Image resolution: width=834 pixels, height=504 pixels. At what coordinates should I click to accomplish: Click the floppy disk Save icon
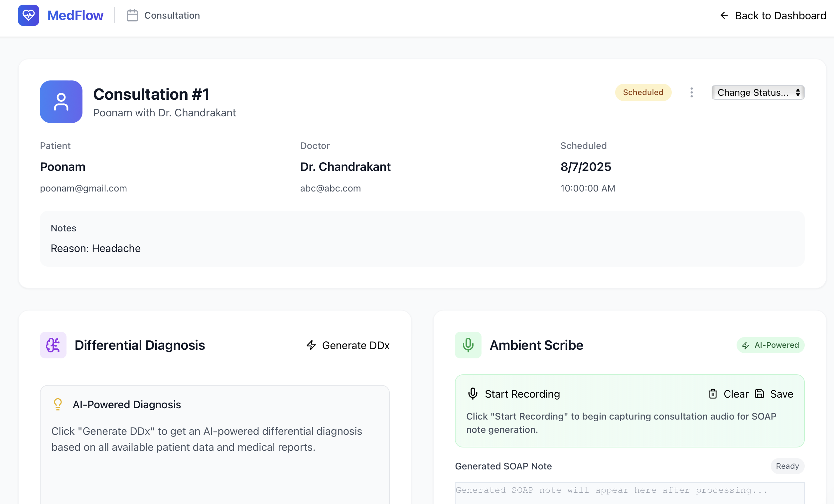click(760, 394)
